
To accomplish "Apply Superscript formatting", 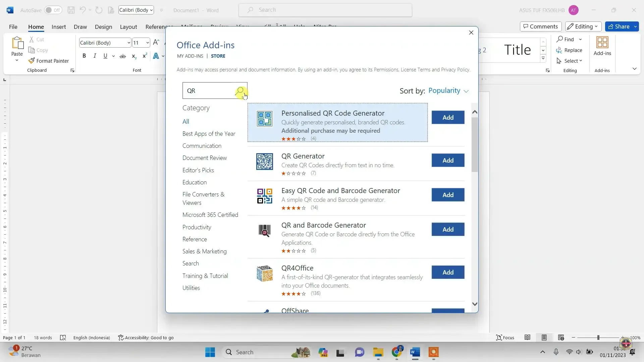I will coord(145,56).
